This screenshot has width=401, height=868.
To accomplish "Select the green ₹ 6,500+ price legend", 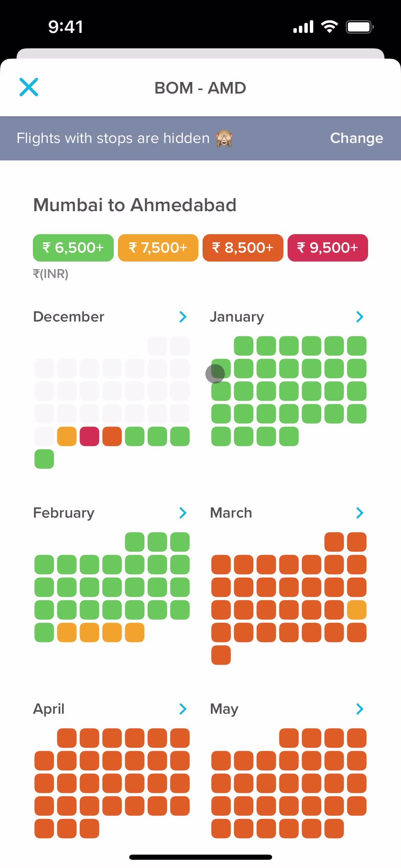I will [73, 248].
